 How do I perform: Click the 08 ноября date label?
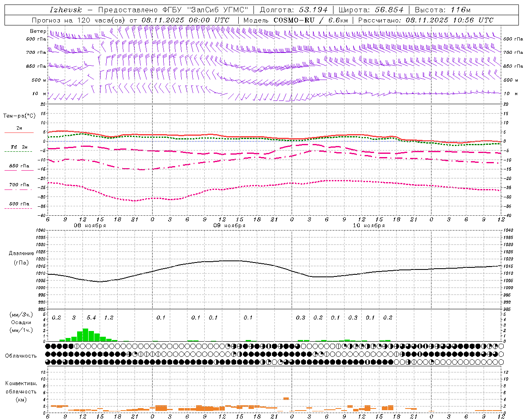90,226
